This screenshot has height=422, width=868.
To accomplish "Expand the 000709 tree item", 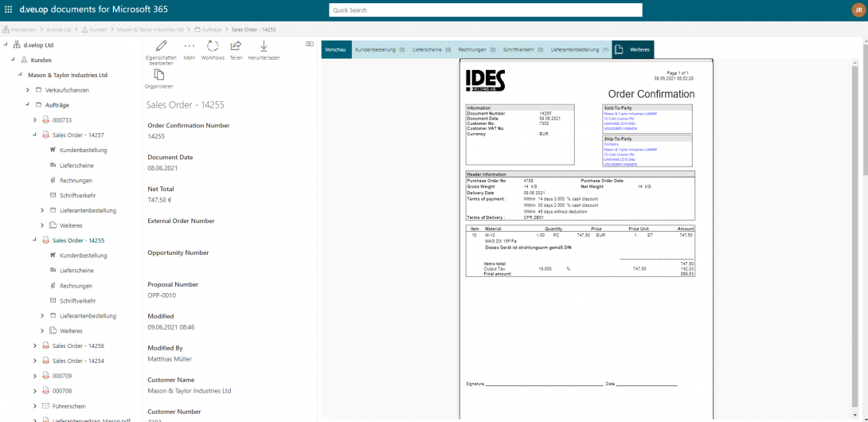I will click(x=35, y=376).
